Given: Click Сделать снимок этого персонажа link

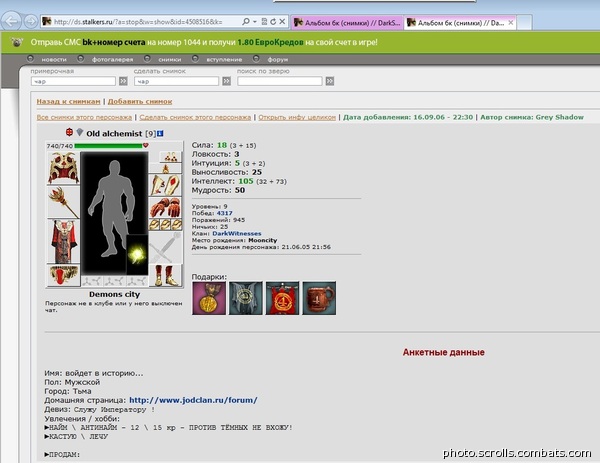Looking at the screenshot, I should [x=195, y=117].
